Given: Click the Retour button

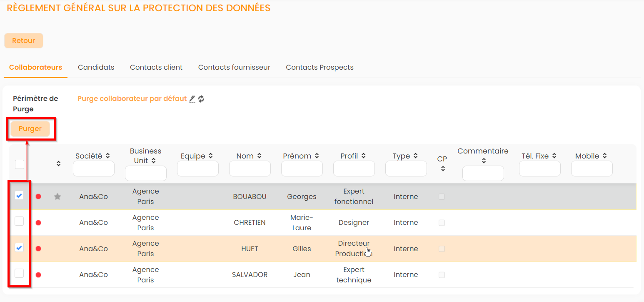Looking at the screenshot, I should click(x=24, y=41).
